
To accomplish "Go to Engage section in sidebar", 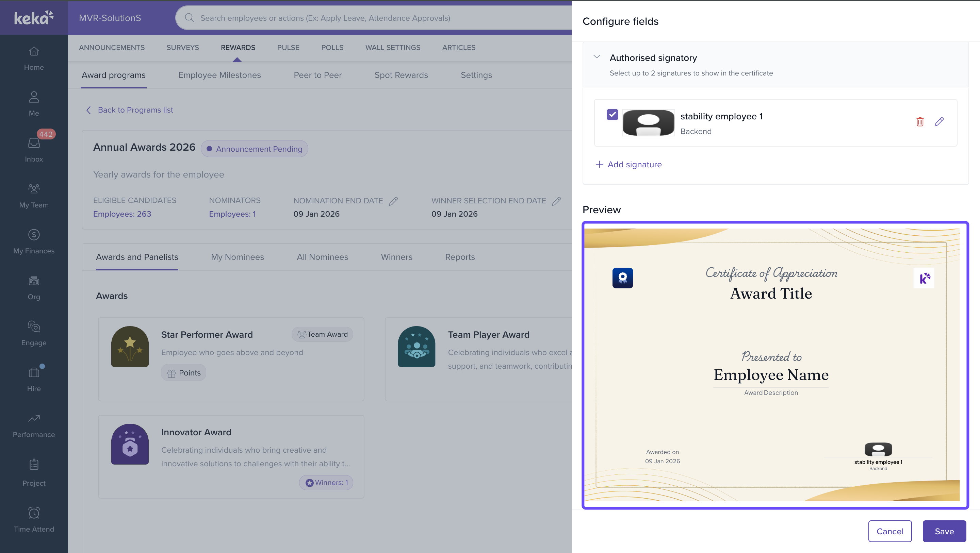I will [x=34, y=333].
